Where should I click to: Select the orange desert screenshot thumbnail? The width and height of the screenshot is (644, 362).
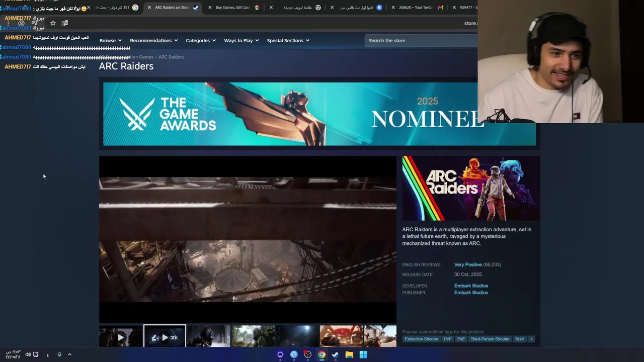(x=341, y=336)
